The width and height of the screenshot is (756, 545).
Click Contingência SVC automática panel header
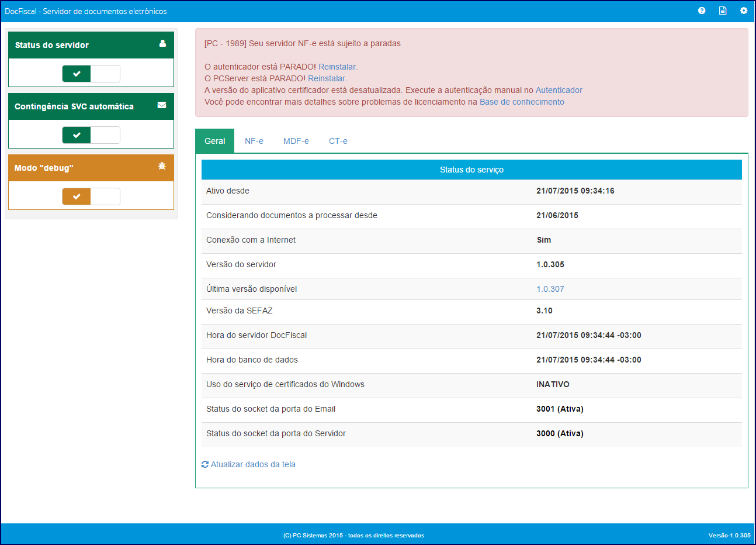[x=91, y=106]
